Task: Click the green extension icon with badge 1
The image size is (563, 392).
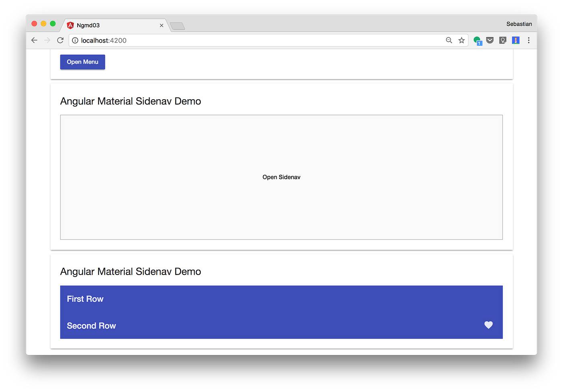Action: pyautogui.click(x=477, y=40)
